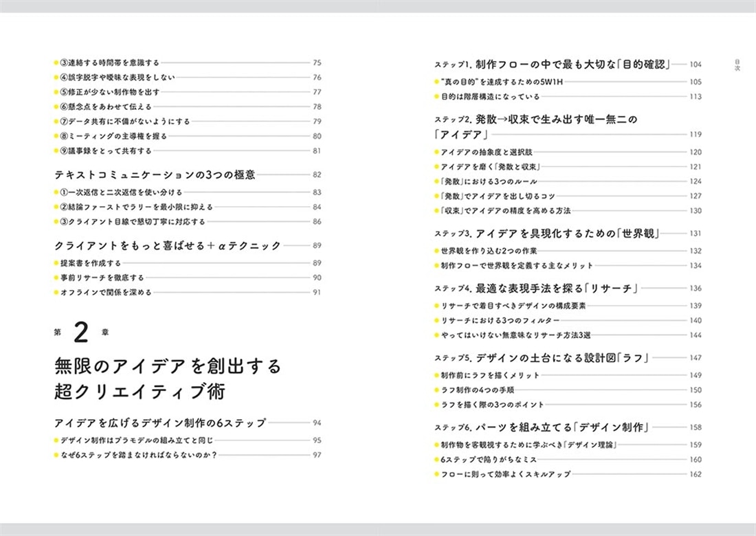Select '制作物を客観視するために学ぶべき「デザイン理論」'
This screenshot has height=536, width=756.
click(x=529, y=445)
